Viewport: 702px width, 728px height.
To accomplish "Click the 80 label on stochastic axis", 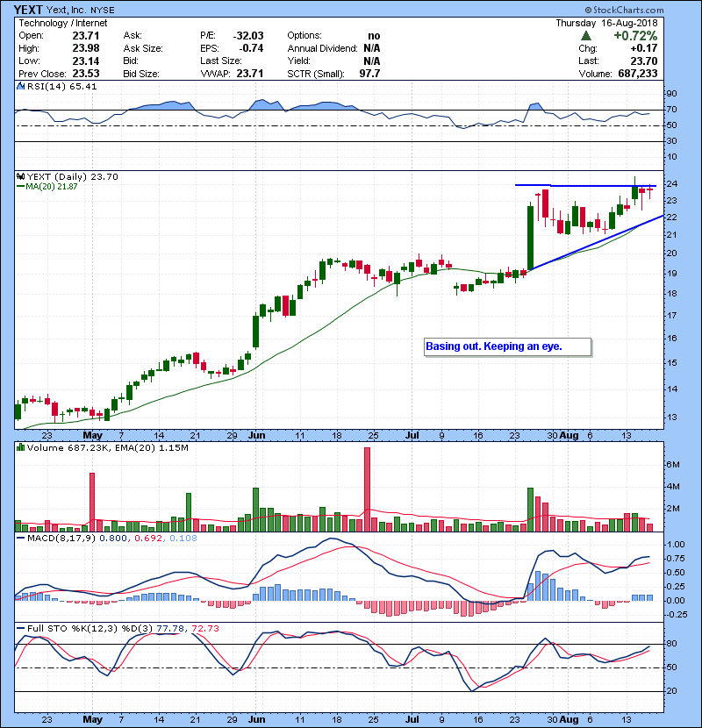I will point(672,644).
